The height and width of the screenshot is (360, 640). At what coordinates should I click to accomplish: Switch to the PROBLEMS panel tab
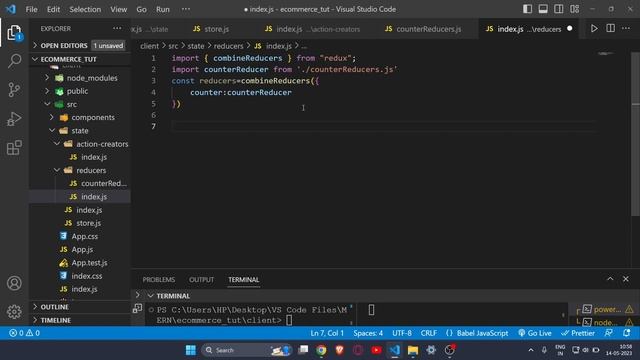tap(159, 280)
